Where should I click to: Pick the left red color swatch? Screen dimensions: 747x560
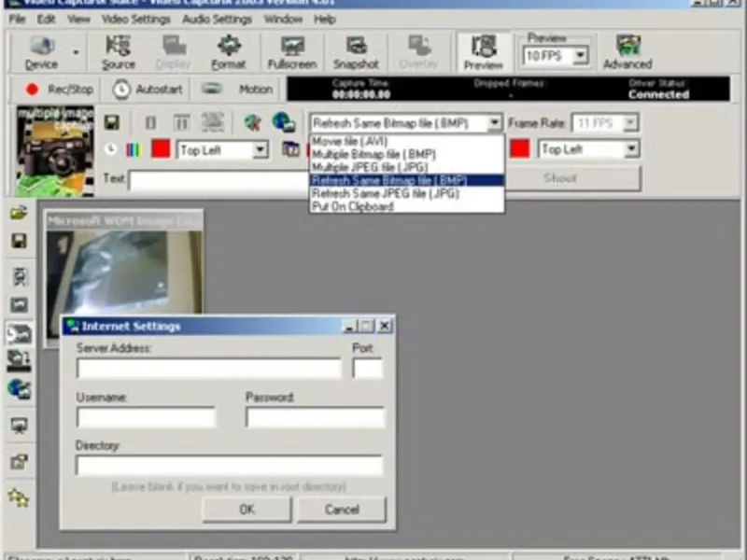161,149
